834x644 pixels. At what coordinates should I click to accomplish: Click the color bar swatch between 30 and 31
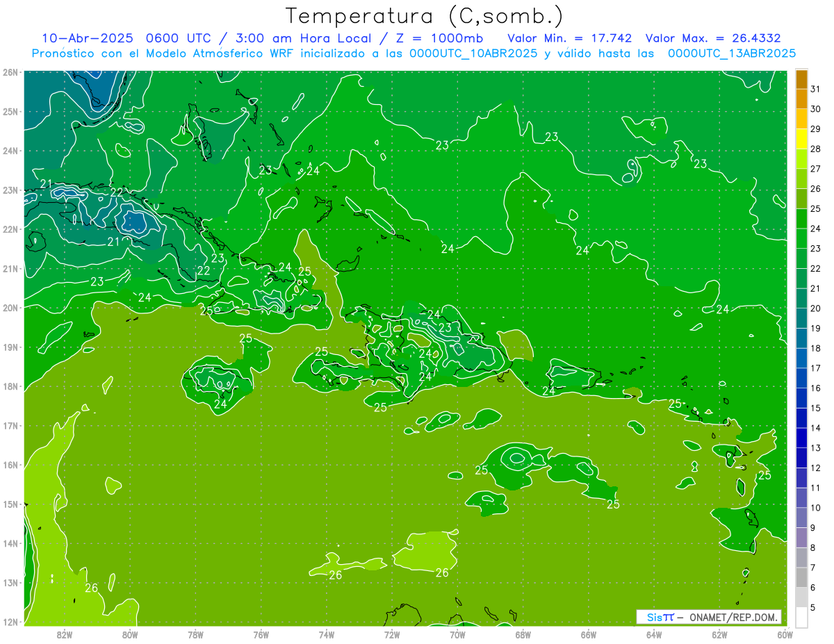coord(801,99)
